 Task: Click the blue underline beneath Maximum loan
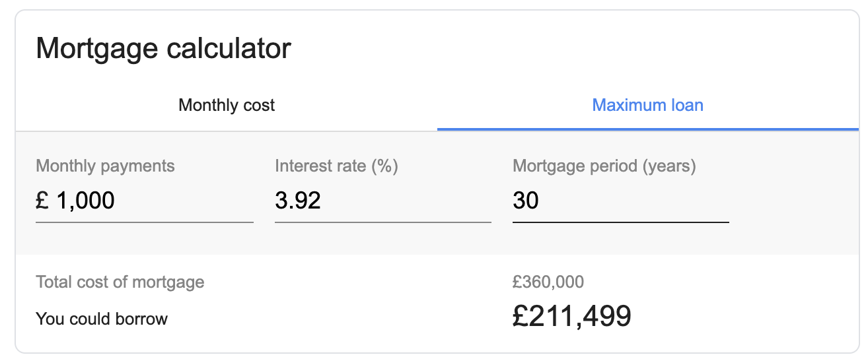647,129
